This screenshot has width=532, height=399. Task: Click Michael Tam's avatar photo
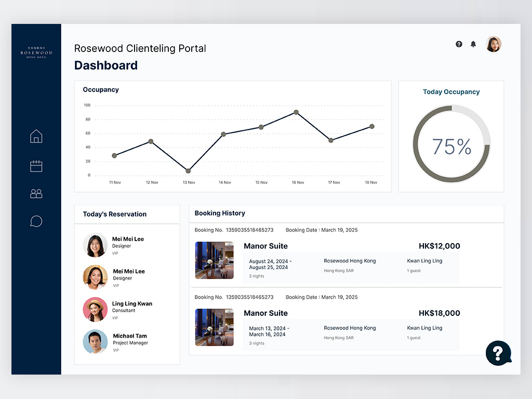coord(96,342)
